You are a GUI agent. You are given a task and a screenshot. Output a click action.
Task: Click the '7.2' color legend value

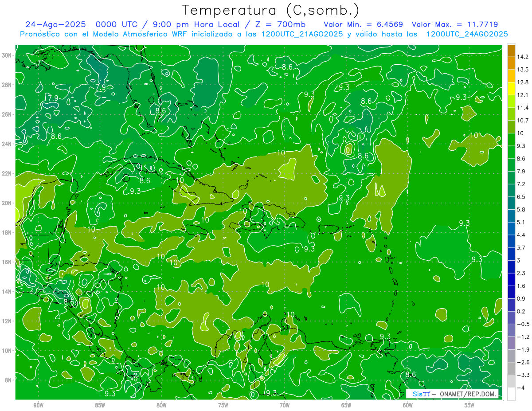[521, 184]
